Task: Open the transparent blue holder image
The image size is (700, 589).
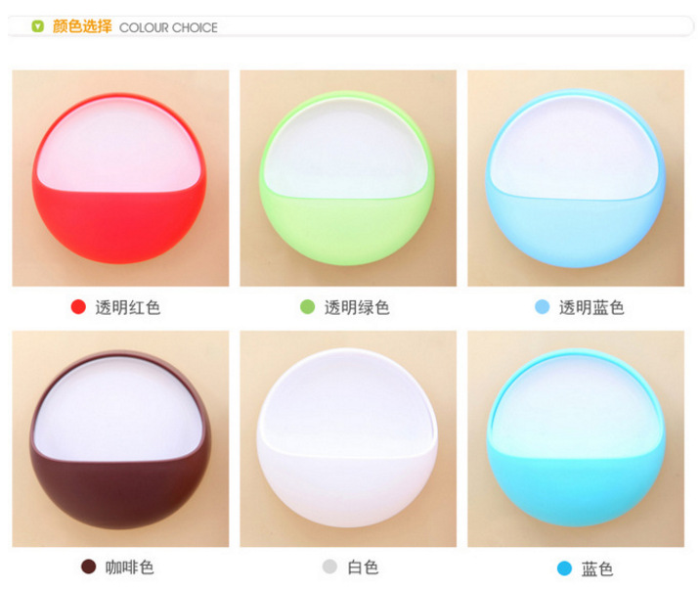Action: (576, 178)
